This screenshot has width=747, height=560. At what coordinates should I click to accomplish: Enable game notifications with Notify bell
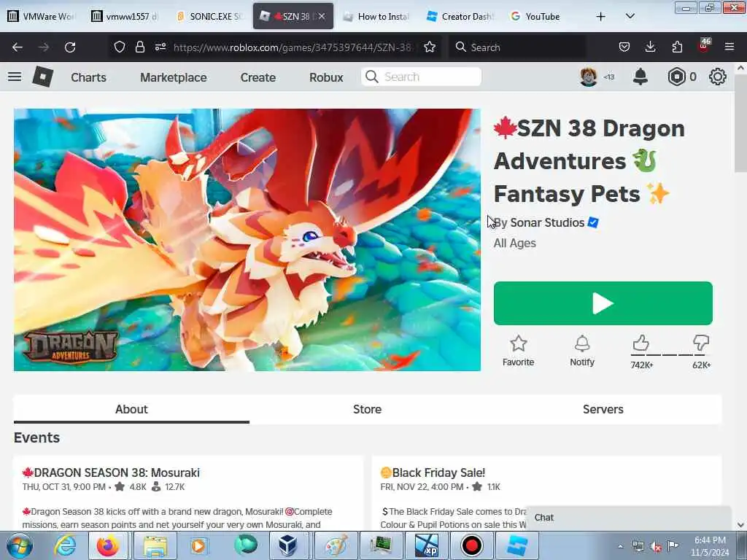pyautogui.click(x=582, y=343)
